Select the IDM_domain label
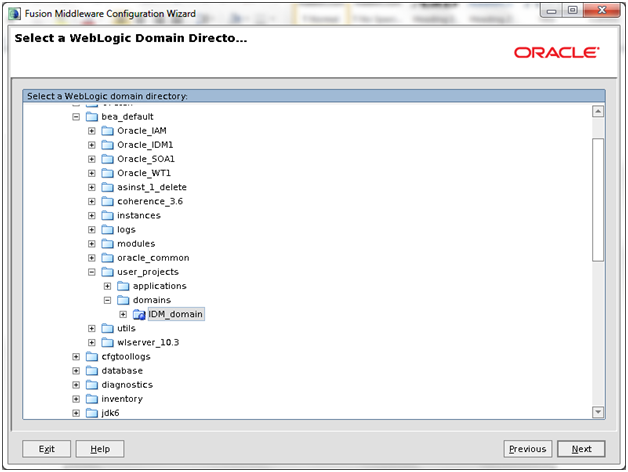The height and width of the screenshot is (472, 628). pos(176,314)
